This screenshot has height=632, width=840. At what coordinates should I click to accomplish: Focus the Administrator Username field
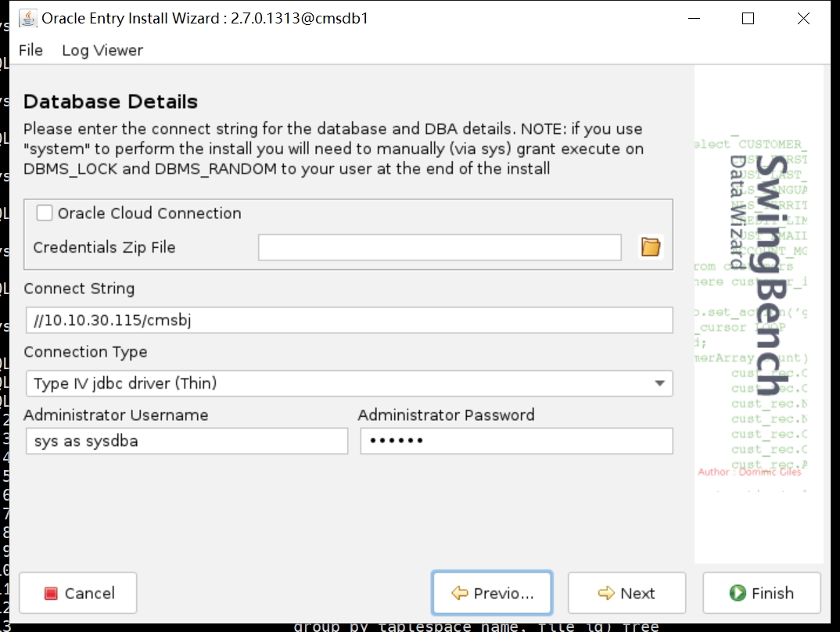pyautogui.click(x=186, y=441)
